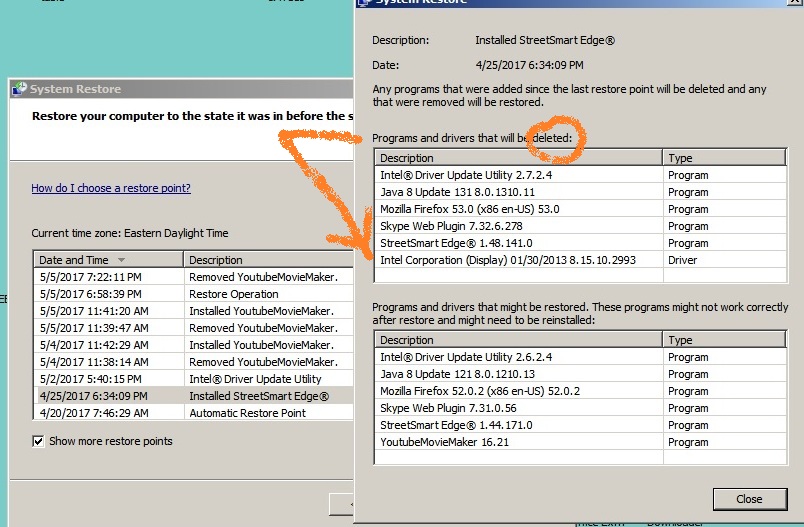Image resolution: width=804 pixels, height=527 pixels.
Task: Select Java 8 Update 121 8.0.1210.13 row
Action: [580, 374]
